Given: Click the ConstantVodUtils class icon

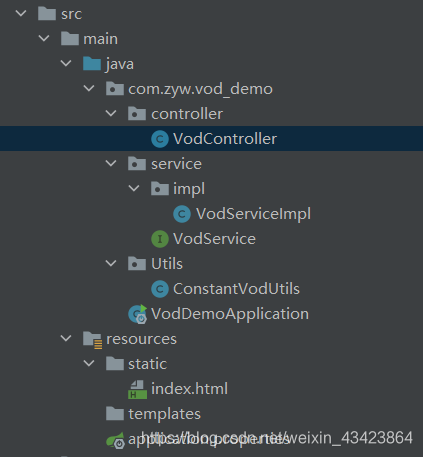Looking at the screenshot, I should 160,289.
